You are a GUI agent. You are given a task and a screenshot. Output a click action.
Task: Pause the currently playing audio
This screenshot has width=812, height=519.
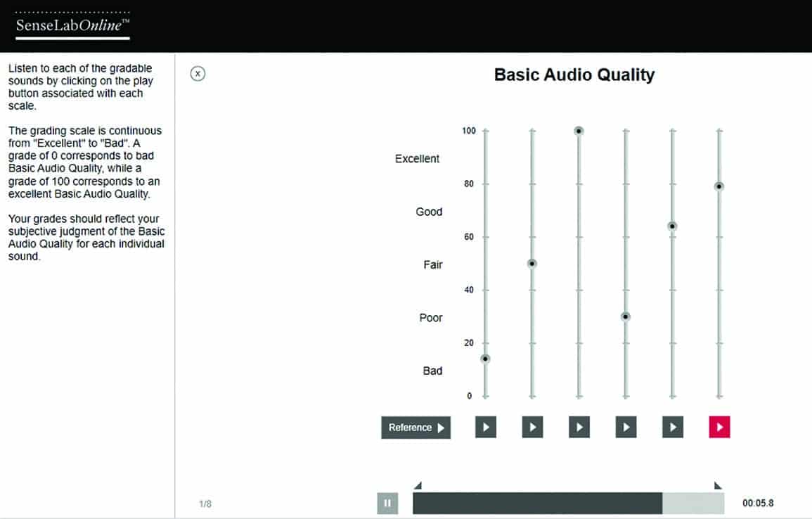coord(387,503)
